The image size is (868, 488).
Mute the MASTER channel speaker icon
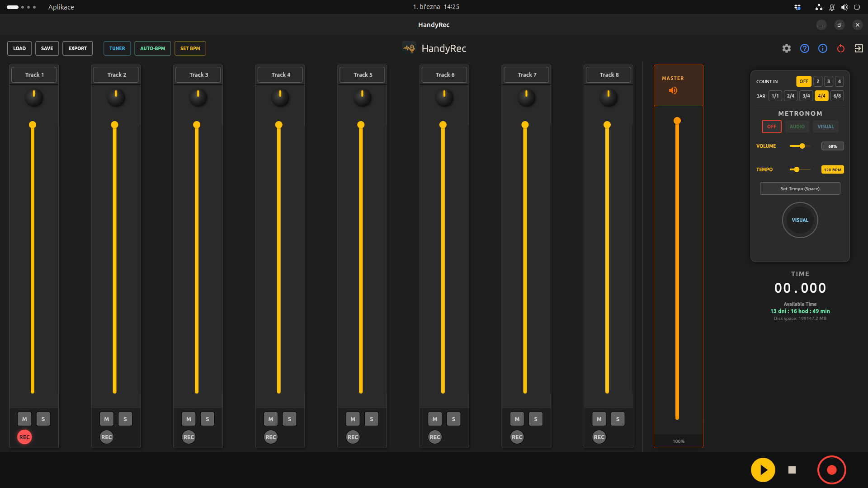pyautogui.click(x=673, y=90)
